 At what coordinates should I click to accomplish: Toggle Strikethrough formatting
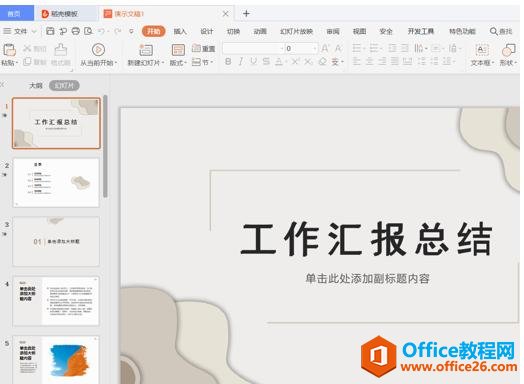coord(266,61)
